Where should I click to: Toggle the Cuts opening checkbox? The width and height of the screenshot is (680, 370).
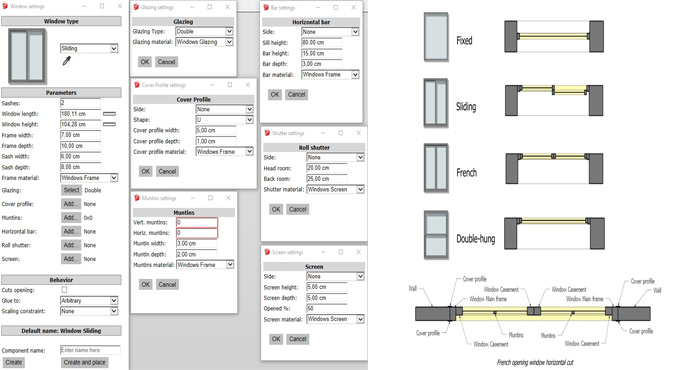click(x=64, y=290)
